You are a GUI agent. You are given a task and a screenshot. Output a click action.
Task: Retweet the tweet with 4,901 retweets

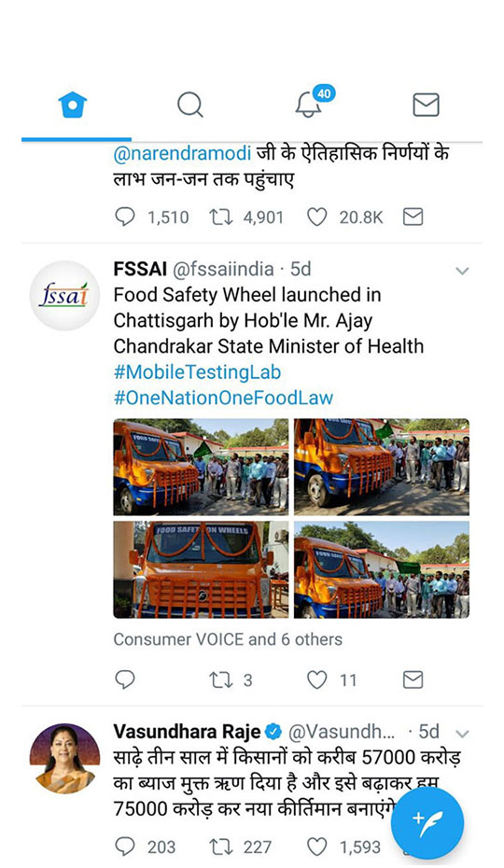coord(221,217)
